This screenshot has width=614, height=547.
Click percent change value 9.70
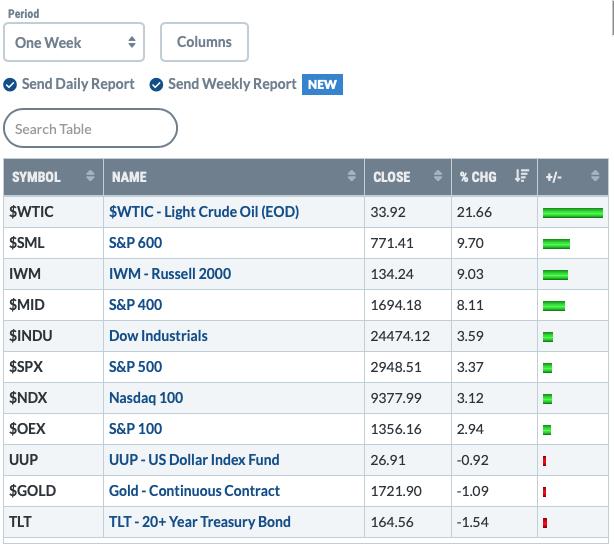click(470, 243)
